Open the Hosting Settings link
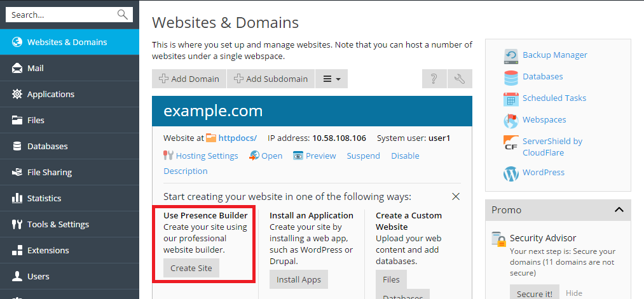 206,156
